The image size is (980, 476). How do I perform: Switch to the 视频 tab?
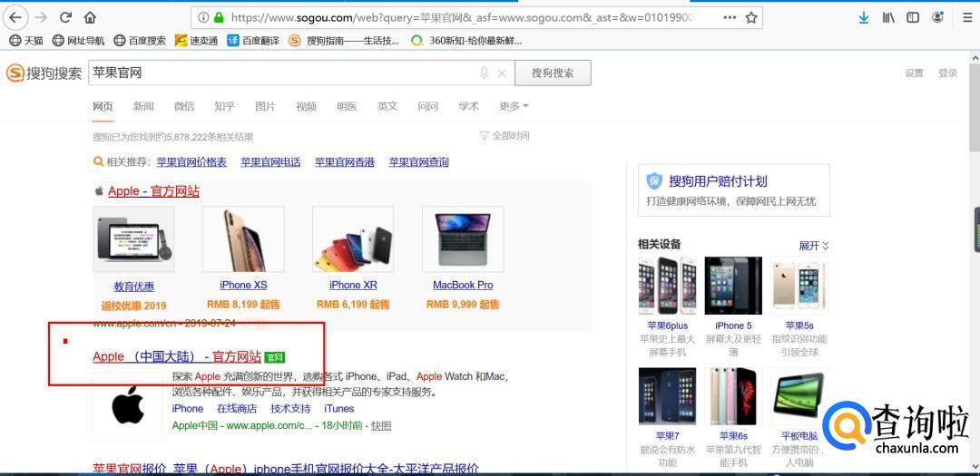click(x=306, y=106)
